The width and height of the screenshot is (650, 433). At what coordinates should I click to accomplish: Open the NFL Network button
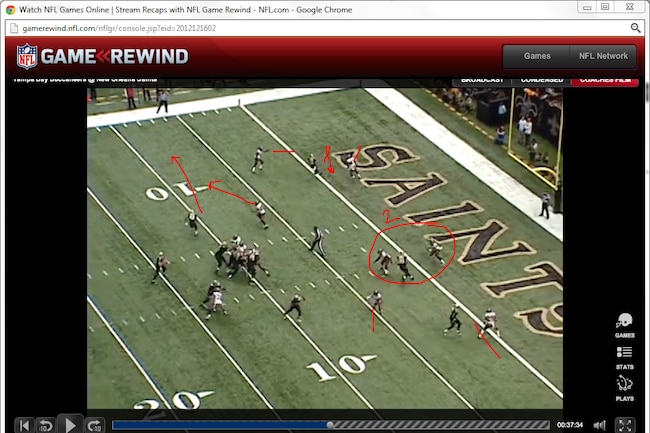603,56
